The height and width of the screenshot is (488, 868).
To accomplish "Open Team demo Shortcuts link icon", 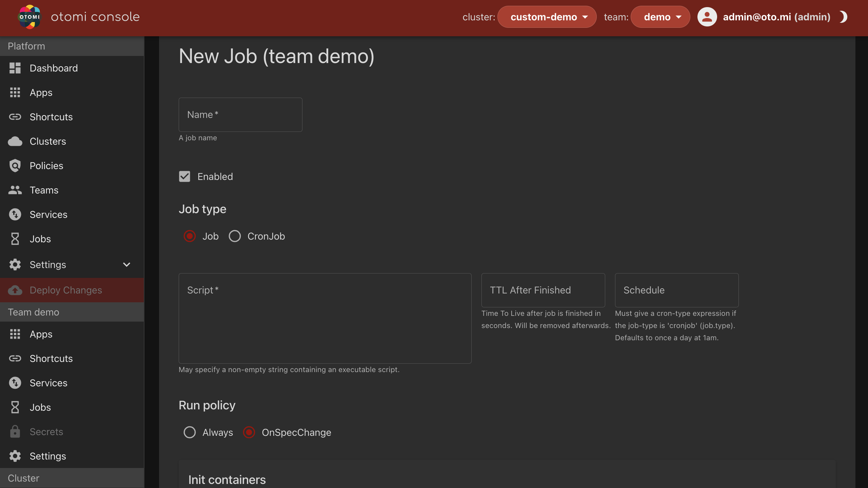I will [x=15, y=359].
